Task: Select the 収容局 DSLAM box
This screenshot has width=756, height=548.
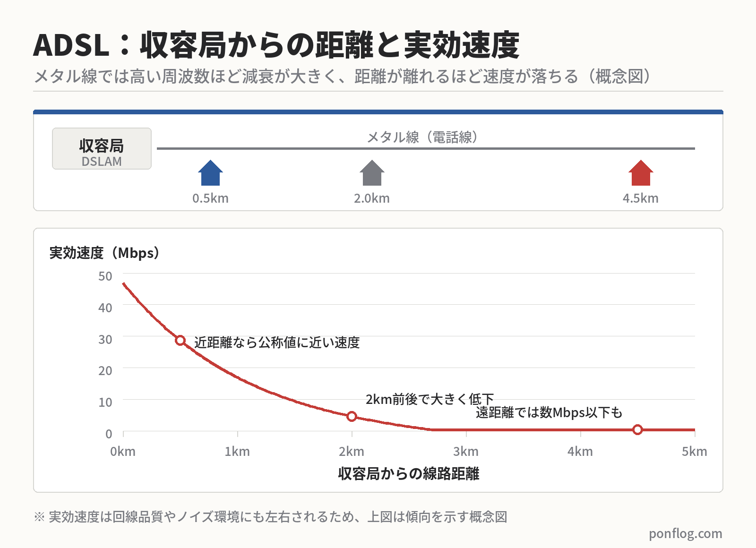Action: pos(102,148)
